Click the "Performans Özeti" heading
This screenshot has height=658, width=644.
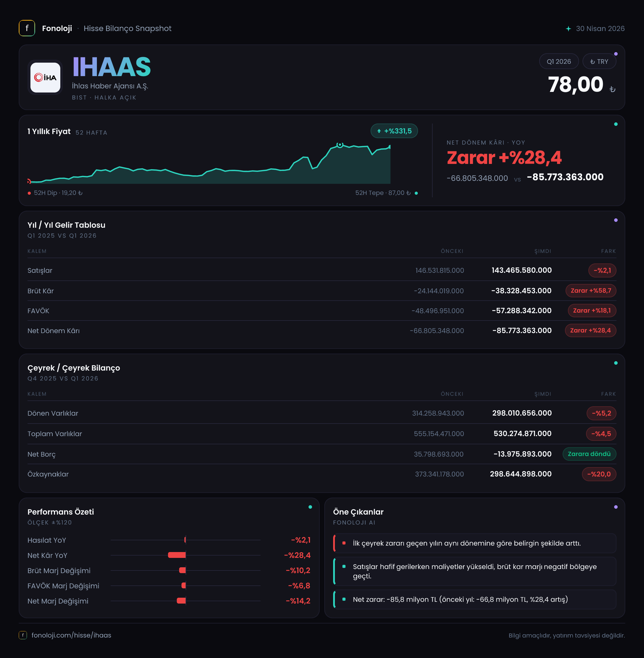[x=61, y=512]
